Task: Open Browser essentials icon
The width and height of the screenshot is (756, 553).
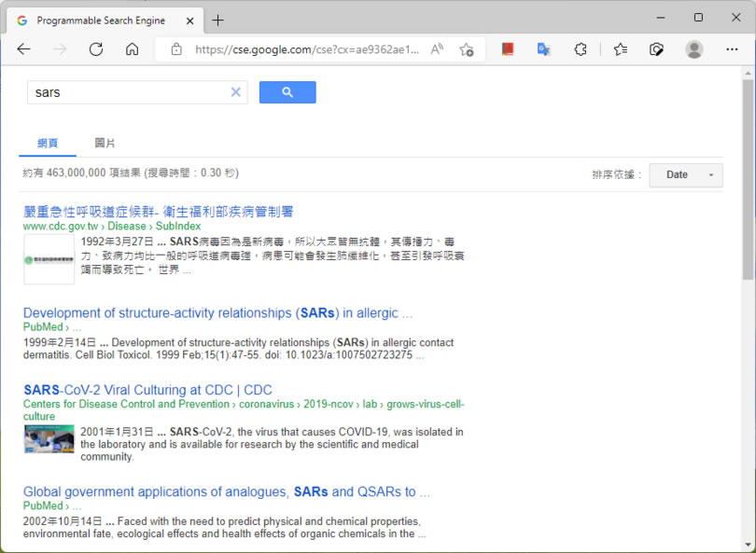Action: click(656, 49)
